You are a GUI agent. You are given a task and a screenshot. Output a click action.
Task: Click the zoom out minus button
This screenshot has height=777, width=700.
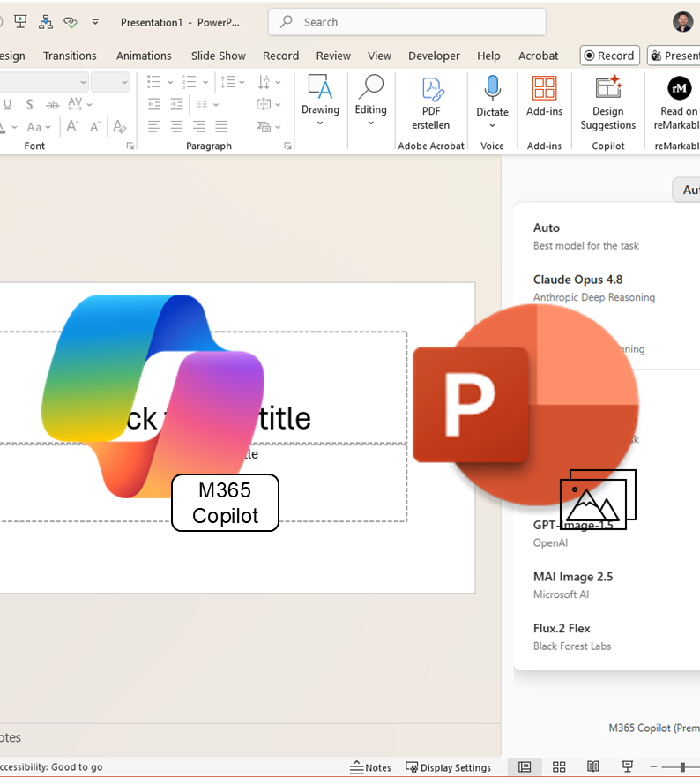pos(653,767)
